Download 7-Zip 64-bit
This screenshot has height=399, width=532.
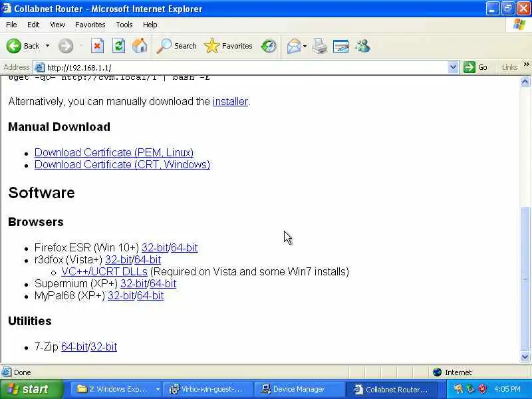pyautogui.click(x=74, y=346)
